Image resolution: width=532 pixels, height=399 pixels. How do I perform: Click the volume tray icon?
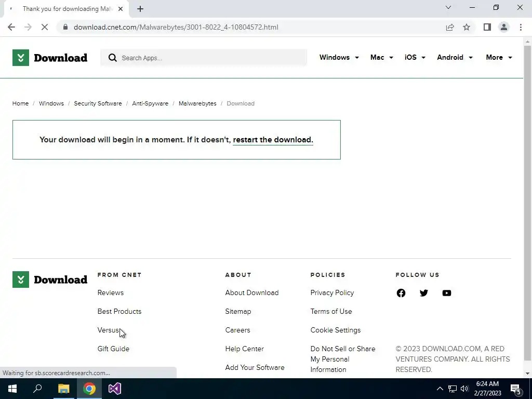464,389
